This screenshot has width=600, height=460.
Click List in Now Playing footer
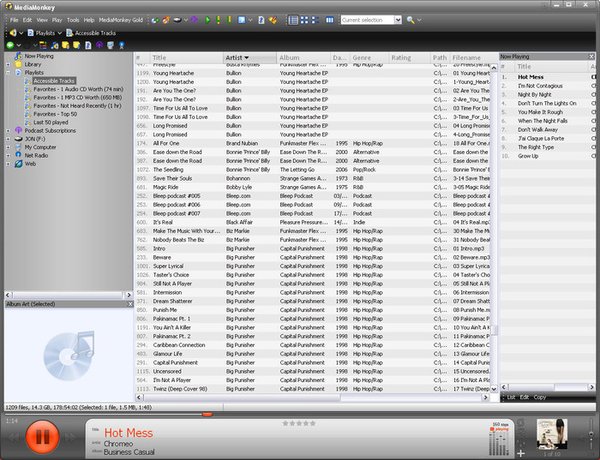click(511, 397)
